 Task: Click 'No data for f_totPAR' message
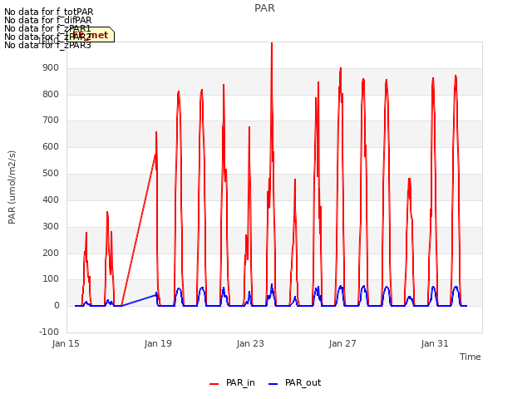tap(48, 12)
